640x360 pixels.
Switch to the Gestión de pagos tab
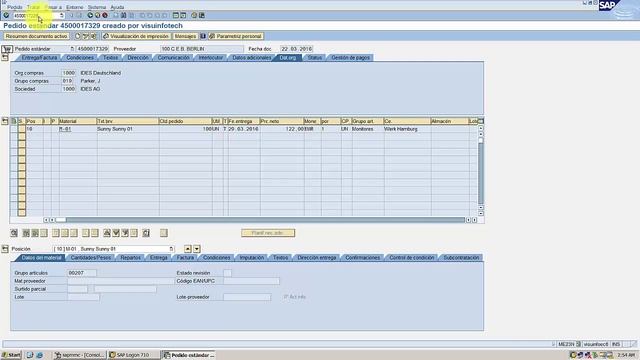[351, 58]
